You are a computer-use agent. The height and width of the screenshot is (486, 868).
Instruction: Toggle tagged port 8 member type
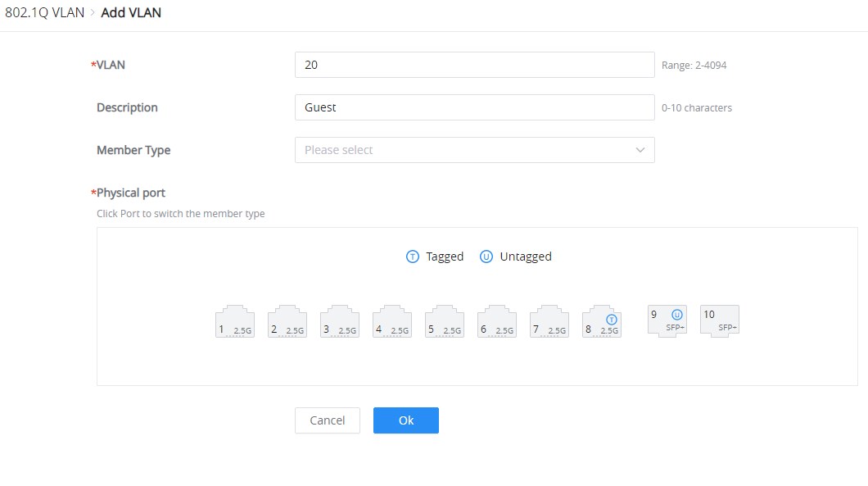pyautogui.click(x=602, y=321)
